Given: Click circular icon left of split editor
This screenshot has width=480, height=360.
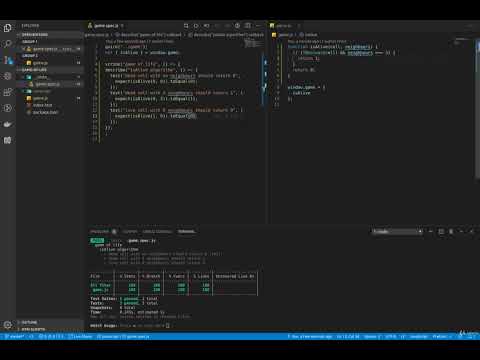Looking at the screenshot, I should coord(237,26).
